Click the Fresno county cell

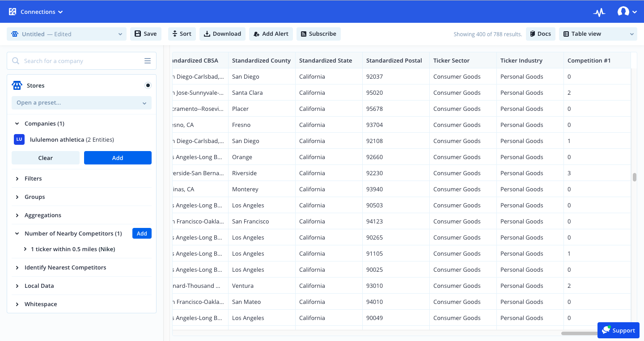click(262, 125)
